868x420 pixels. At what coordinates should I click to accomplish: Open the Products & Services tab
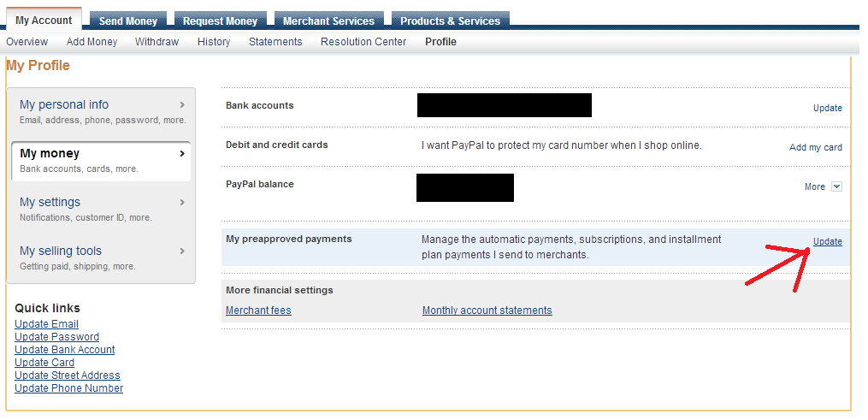tap(450, 21)
